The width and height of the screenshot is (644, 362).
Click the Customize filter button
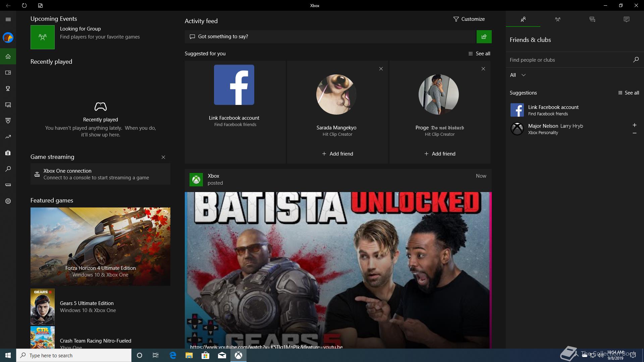coord(469,19)
